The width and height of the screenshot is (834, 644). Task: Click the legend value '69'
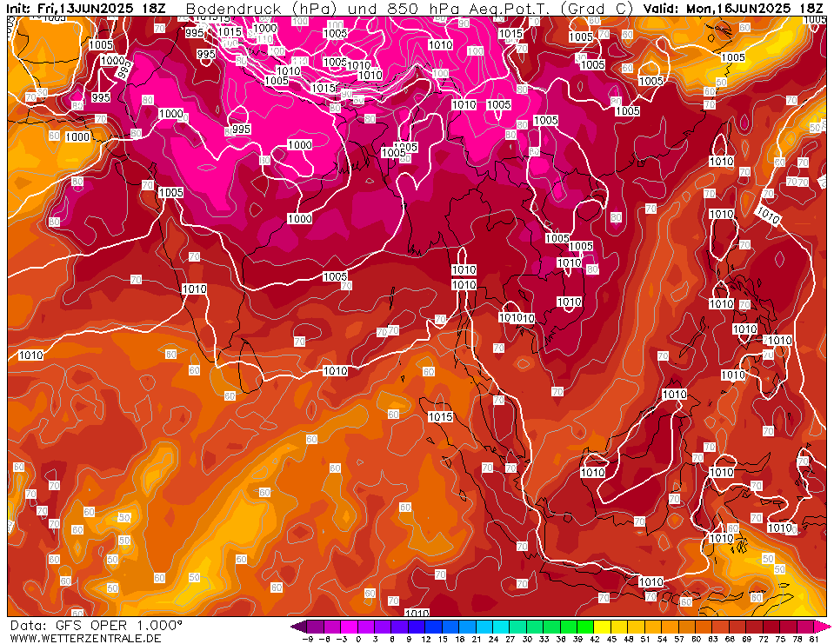[x=748, y=639]
